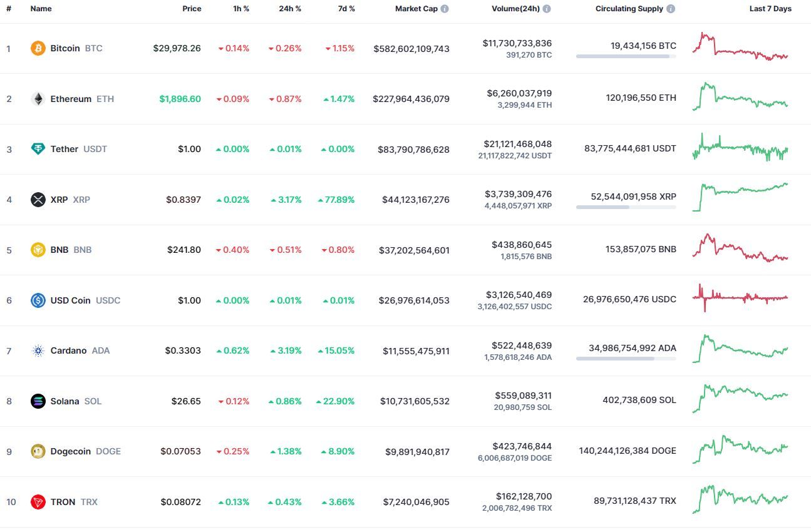Show Market Cap info tooltip icon
Image resolution: width=811 pixels, height=532 pixels.
[445, 9]
